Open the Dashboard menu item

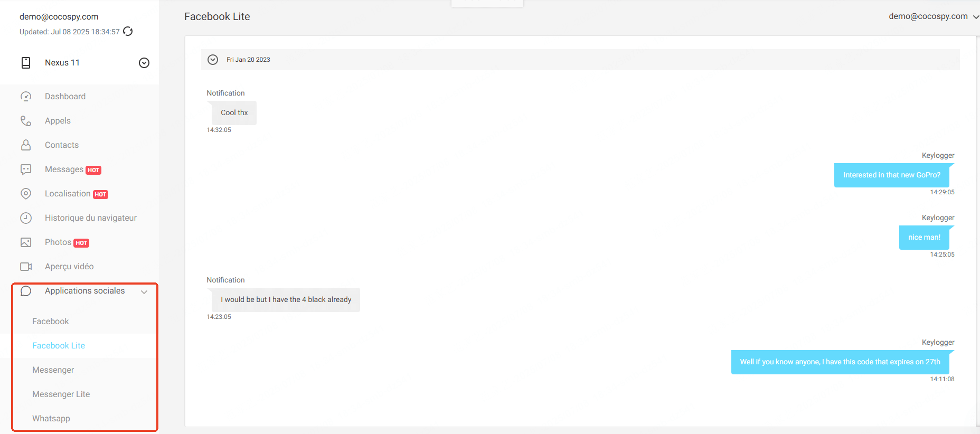[65, 97]
